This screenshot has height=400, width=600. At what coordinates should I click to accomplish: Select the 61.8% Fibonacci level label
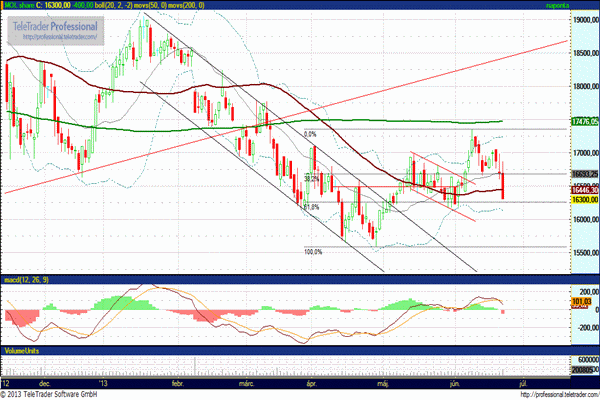pyautogui.click(x=311, y=207)
